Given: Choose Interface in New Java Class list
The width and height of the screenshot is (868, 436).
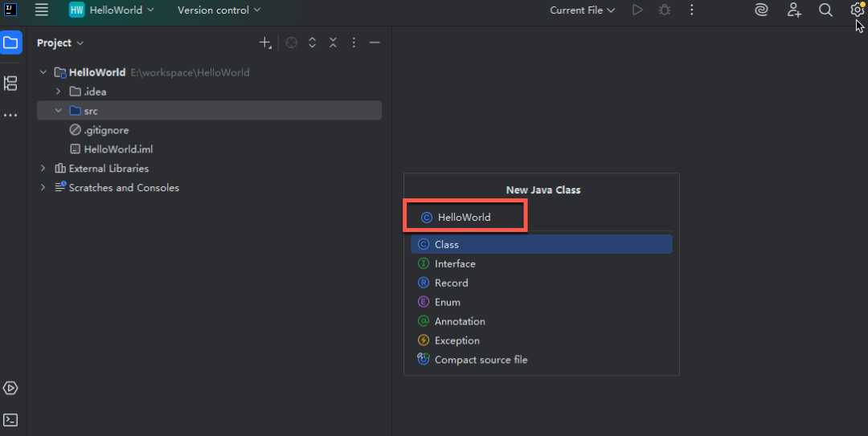Looking at the screenshot, I should [x=542, y=263].
